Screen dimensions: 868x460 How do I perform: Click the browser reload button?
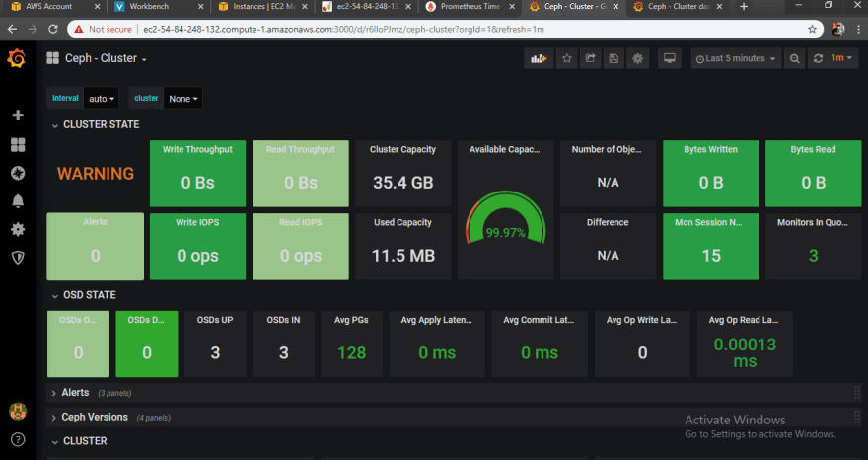tap(53, 29)
